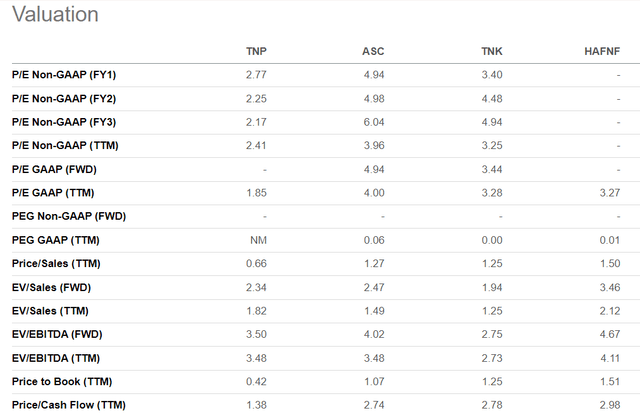
Task: Click HAFNF's 4.67 EV/EBITDA (FWD) value
Action: pyautogui.click(x=610, y=334)
